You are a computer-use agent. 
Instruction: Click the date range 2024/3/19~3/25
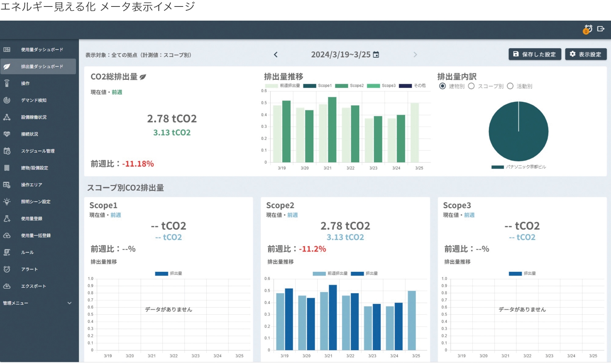tap(341, 55)
